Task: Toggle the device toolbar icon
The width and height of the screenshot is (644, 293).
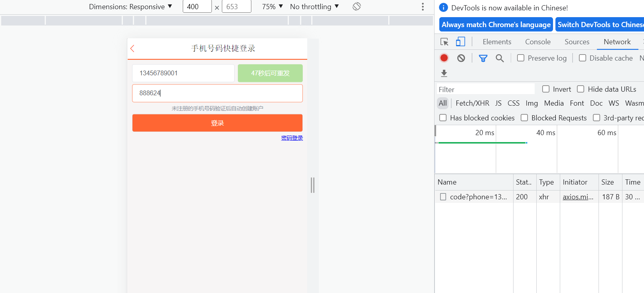Action: point(460,42)
